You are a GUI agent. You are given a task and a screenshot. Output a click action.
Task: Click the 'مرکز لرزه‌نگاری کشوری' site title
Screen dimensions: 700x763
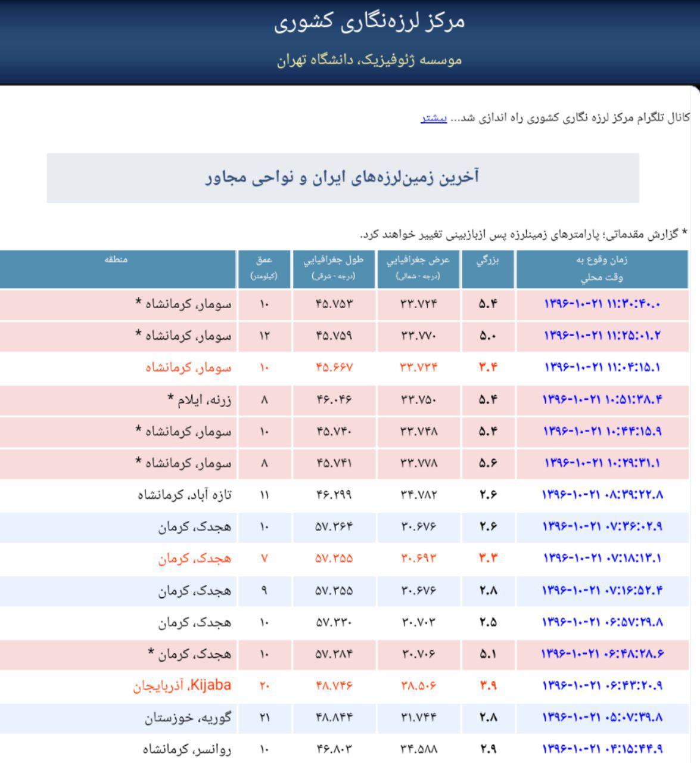pyautogui.click(x=369, y=22)
